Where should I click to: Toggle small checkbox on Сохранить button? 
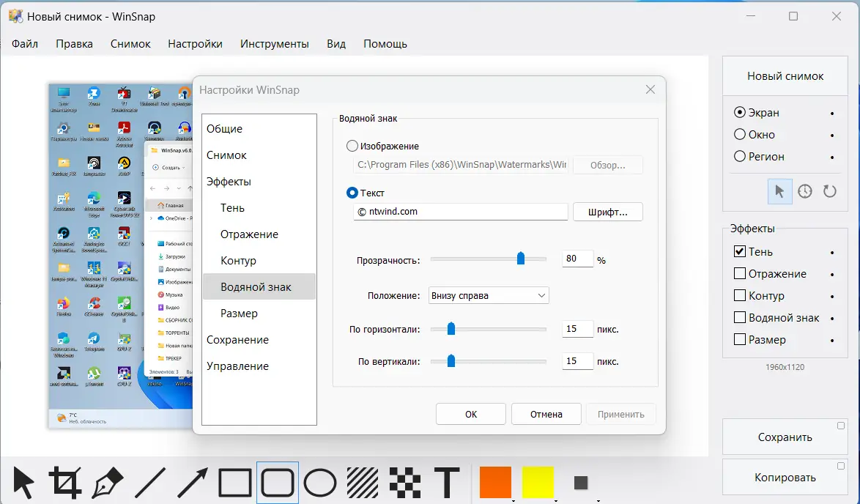tap(841, 426)
